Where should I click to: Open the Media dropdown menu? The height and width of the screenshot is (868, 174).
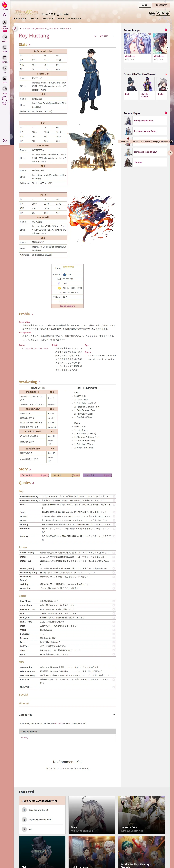(60, 19)
